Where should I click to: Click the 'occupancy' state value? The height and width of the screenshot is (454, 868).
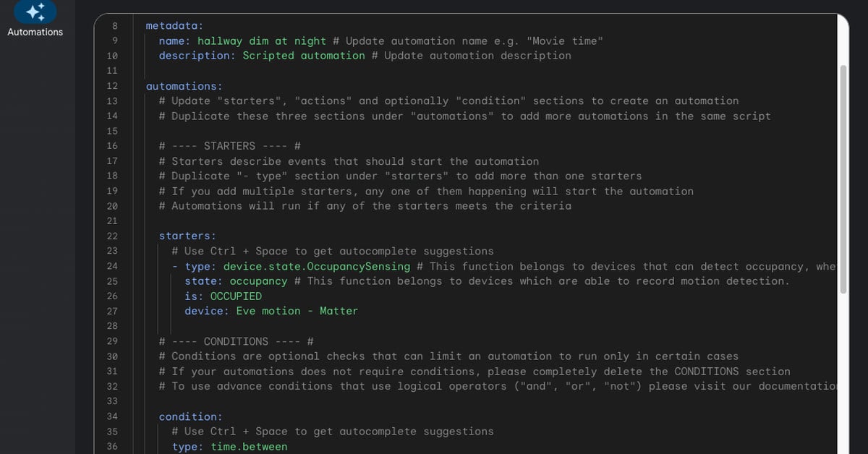258,281
